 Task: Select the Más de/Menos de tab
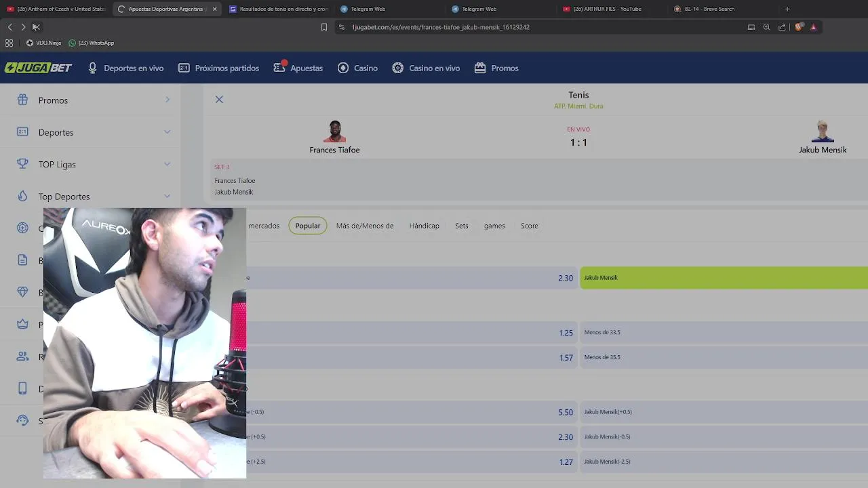coord(365,226)
